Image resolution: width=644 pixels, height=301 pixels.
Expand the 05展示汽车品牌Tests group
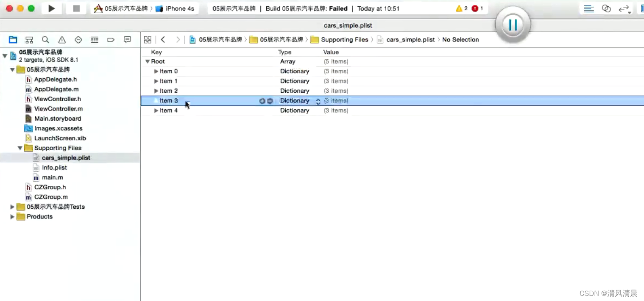[x=12, y=207]
